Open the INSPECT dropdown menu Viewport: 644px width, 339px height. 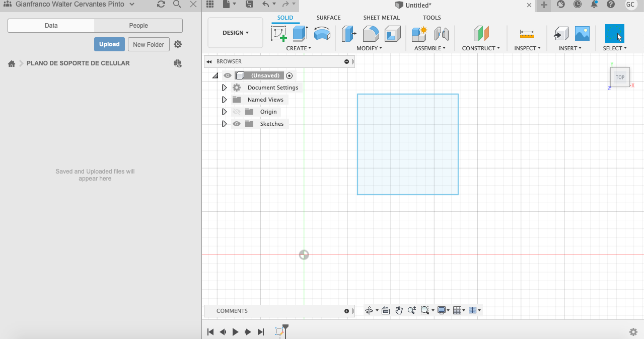coord(527,48)
